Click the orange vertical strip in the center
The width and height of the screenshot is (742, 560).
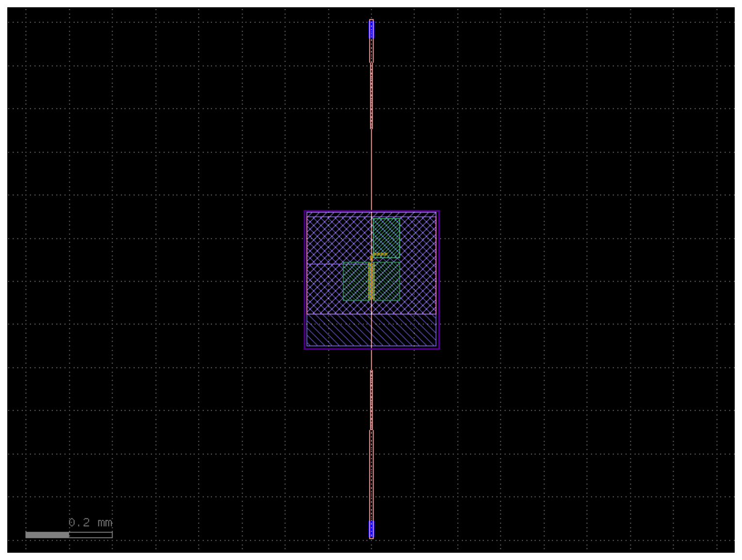click(371, 281)
